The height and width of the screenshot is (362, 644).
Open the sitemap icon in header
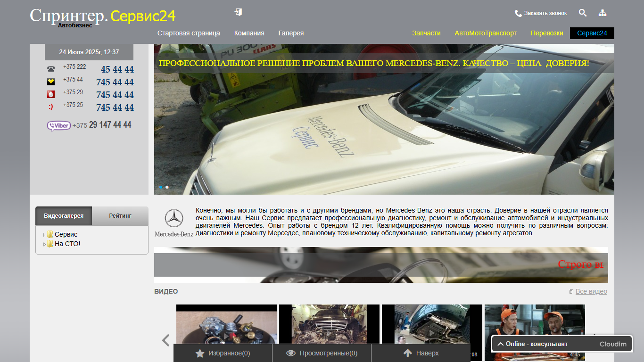click(603, 13)
